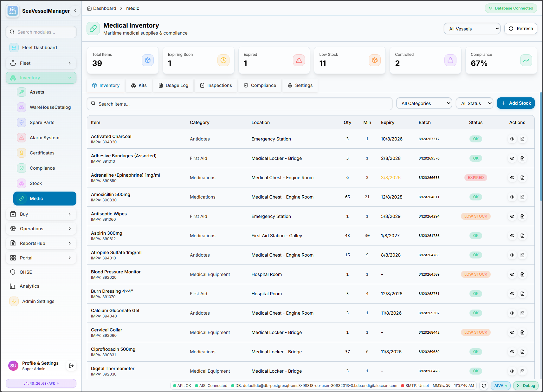Viewport: 543px width, 392px height.
Task: Open Analytics from the sidebar
Action: coord(29,286)
